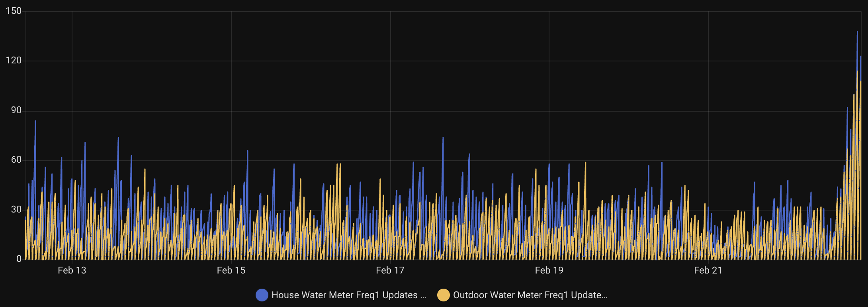
Task: Select the 90 y-axis value label
Action: [16, 110]
